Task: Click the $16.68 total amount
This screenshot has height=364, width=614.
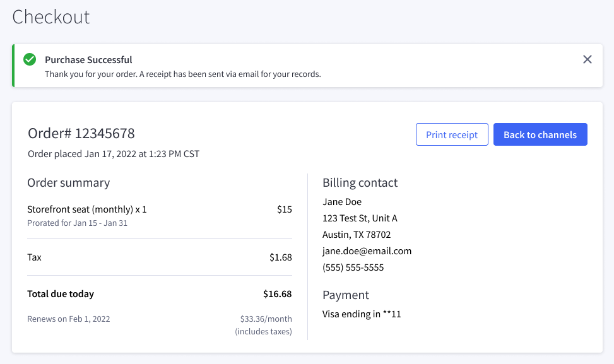Action: tap(277, 293)
